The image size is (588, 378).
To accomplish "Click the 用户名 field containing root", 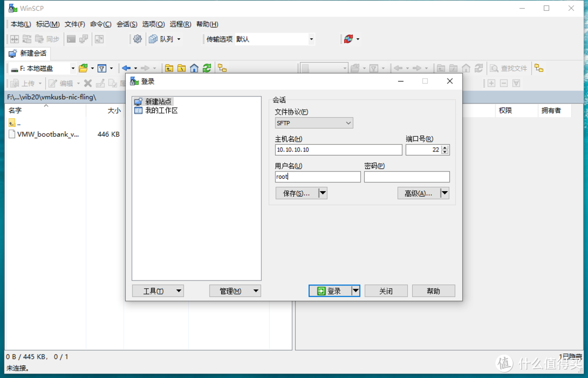I will (x=317, y=176).
